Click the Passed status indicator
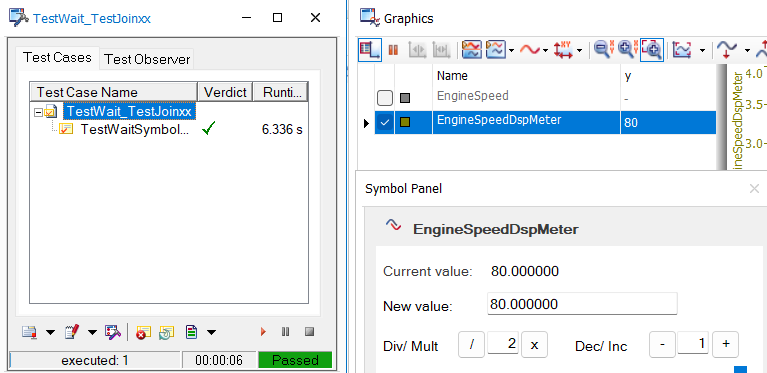This screenshot has height=373, width=767. [x=295, y=360]
